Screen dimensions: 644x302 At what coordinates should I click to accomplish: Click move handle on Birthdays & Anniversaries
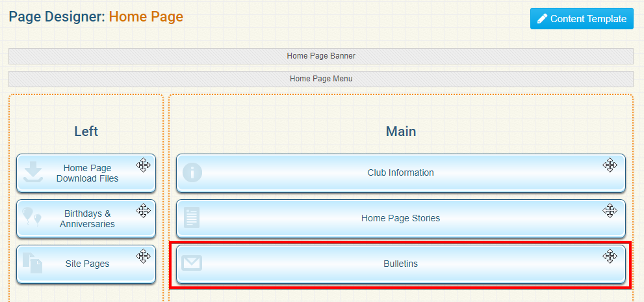[143, 210]
